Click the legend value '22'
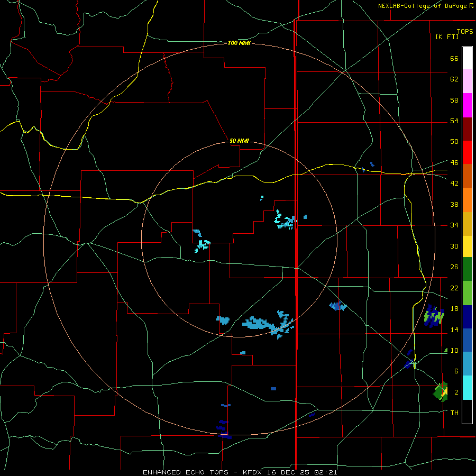476x476 pixels. point(454,288)
